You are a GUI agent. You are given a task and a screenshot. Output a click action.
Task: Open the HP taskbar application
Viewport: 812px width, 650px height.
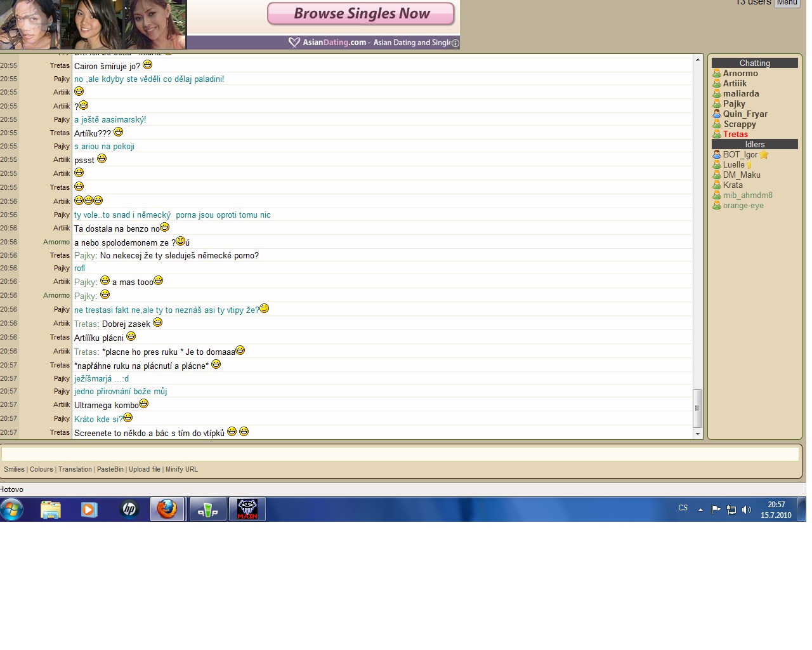[x=129, y=509]
